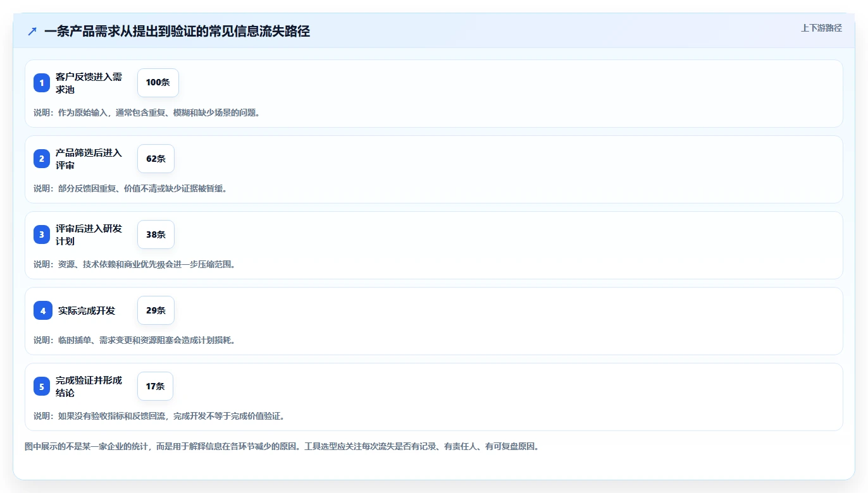Click the 62条 count pill
Screen dimensions: 868x493
[x=156, y=159]
